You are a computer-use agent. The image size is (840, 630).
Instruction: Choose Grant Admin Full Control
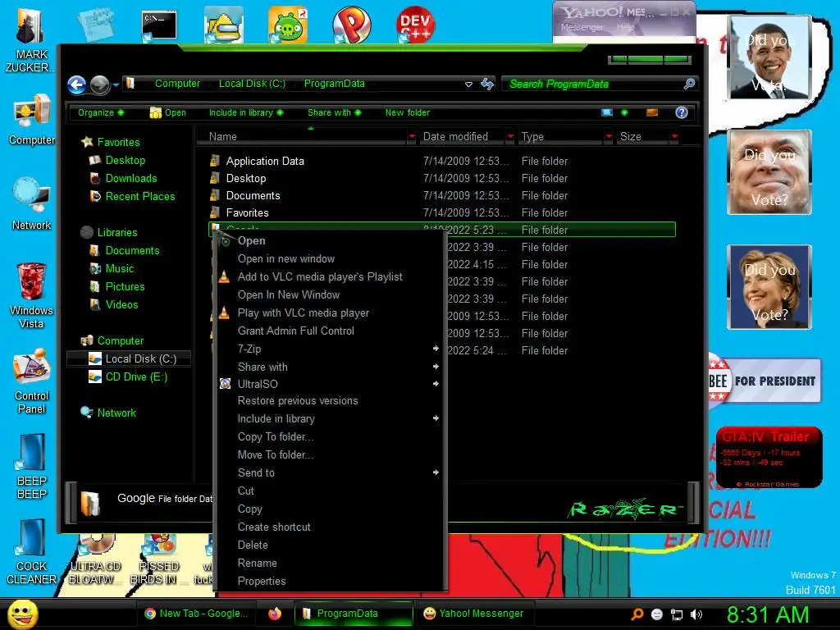330,331
